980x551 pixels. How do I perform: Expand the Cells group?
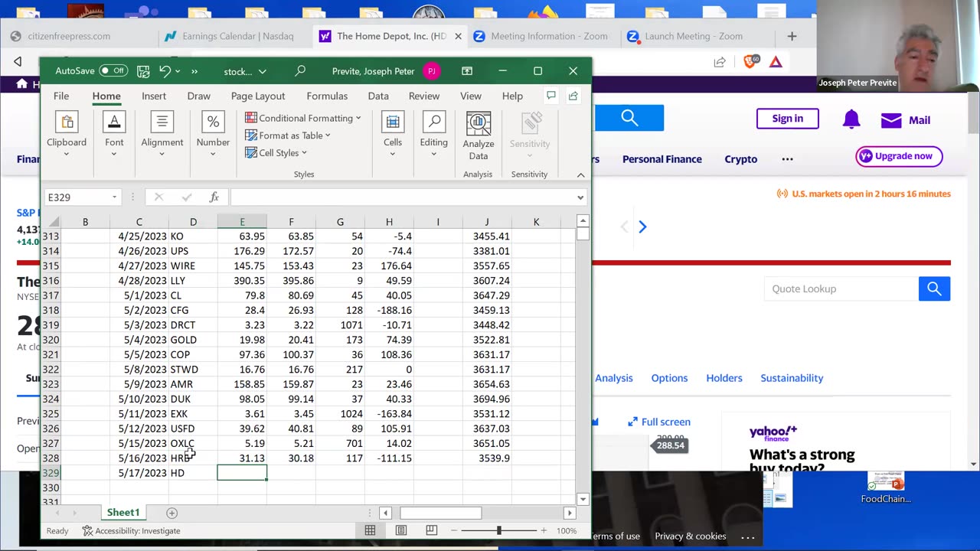[x=393, y=135]
